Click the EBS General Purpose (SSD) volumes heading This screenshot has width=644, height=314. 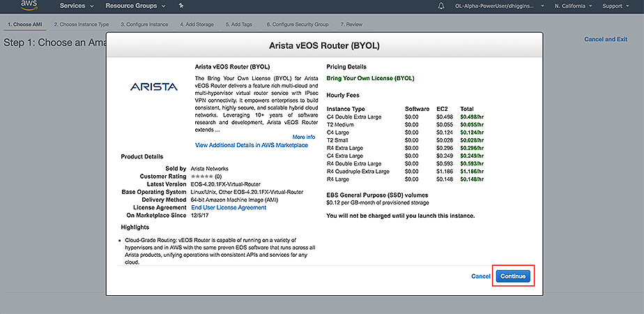pos(377,195)
